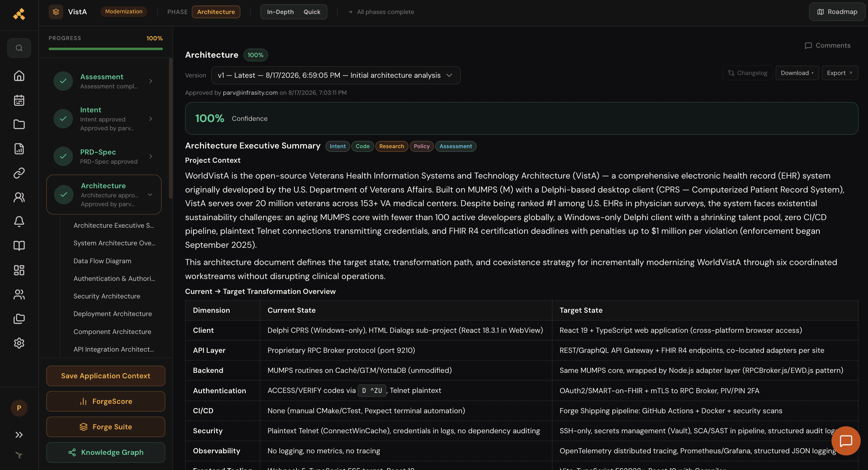Viewport: 868px width, 470px height.
Task: Switch to Quick mode
Action: 312,12
